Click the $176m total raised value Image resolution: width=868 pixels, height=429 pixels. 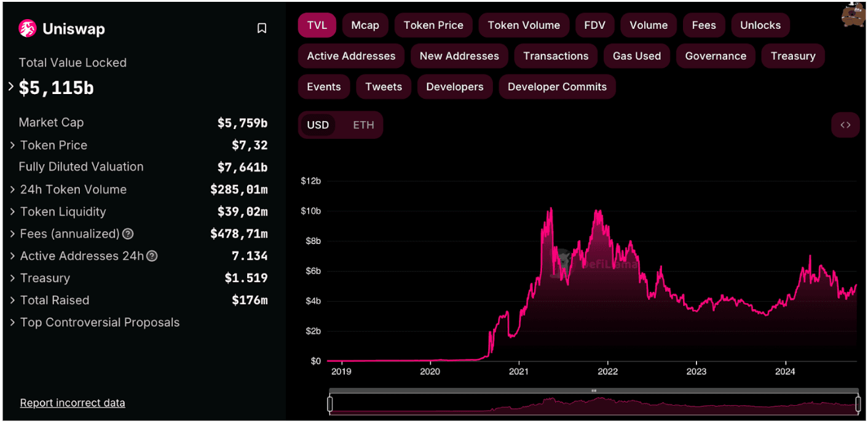point(250,300)
